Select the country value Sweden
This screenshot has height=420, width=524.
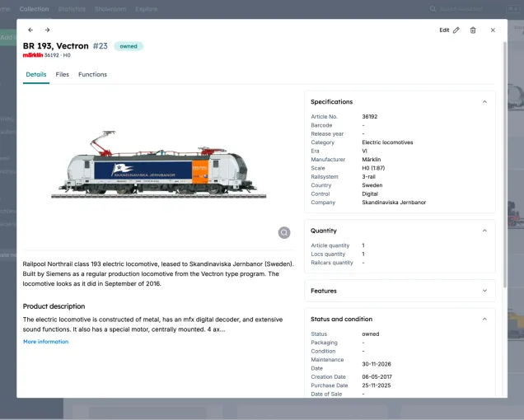[372, 185]
